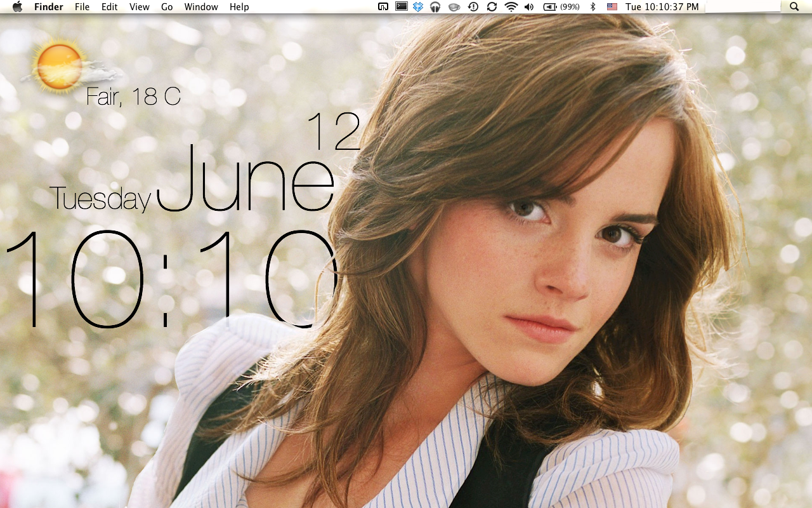Open the View menu
This screenshot has height=508, width=812.
click(x=139, y=7)
